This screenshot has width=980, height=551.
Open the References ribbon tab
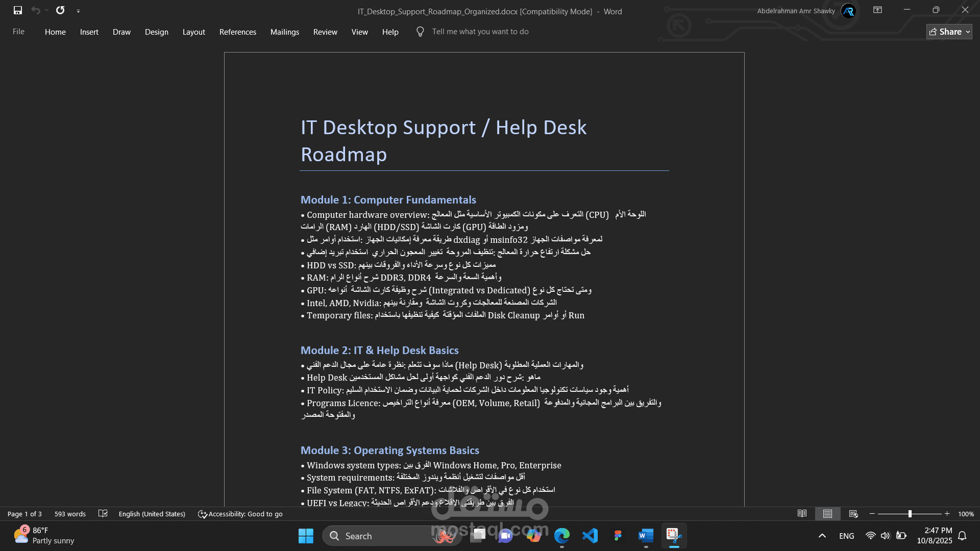[x=237, y=32]
